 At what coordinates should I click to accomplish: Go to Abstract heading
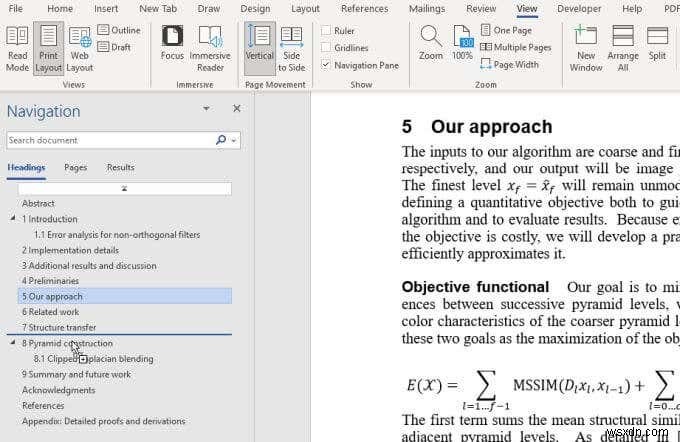pos(38,203)
